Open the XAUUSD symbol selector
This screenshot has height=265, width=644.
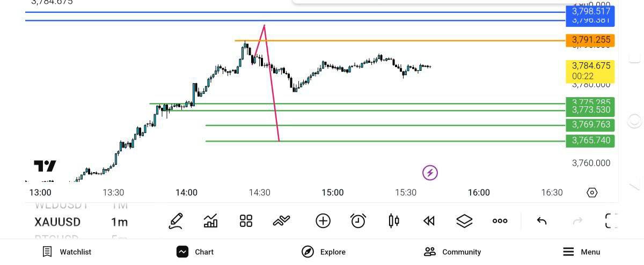(57, 222)
